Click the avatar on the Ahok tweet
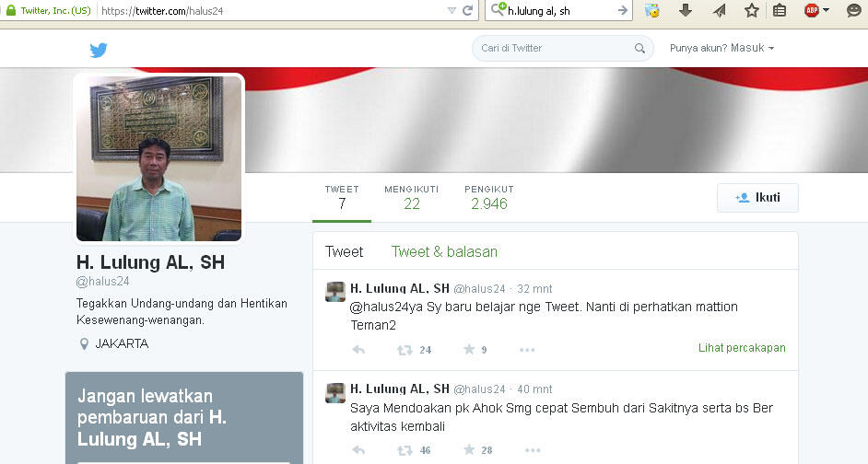This screenshot has height=464, width=868. tap(334, 393)
